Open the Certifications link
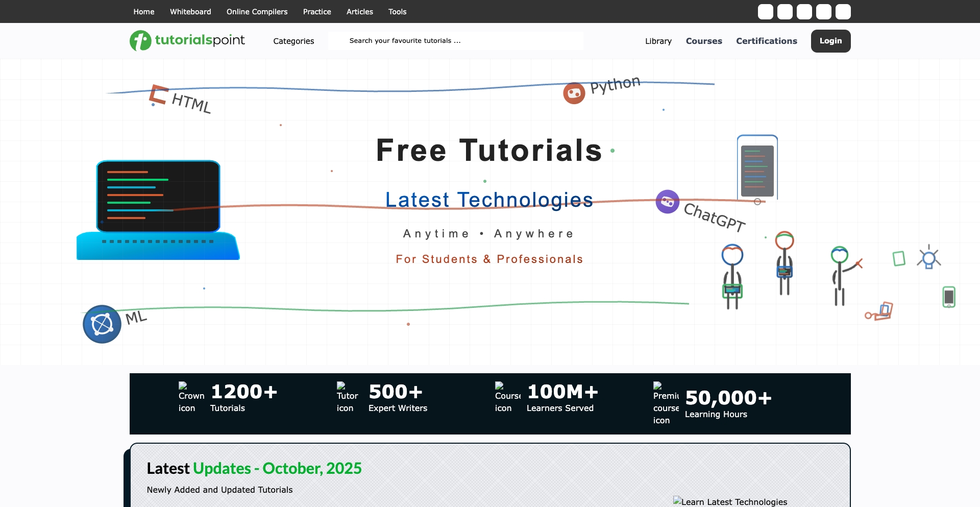This screenshot has width=980, height=507. 766,41
